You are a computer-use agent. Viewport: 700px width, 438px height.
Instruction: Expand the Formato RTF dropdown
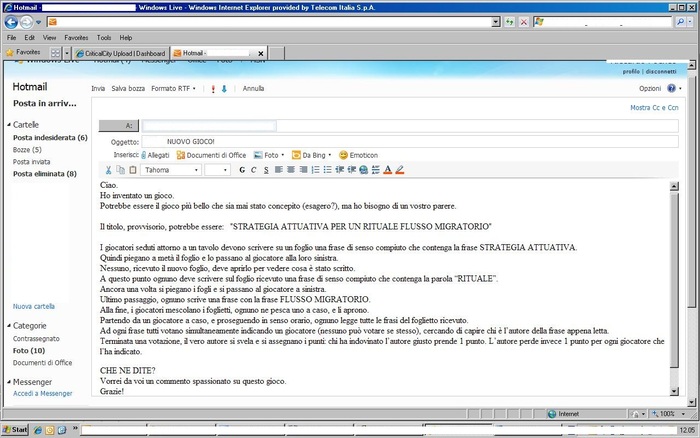173,88
